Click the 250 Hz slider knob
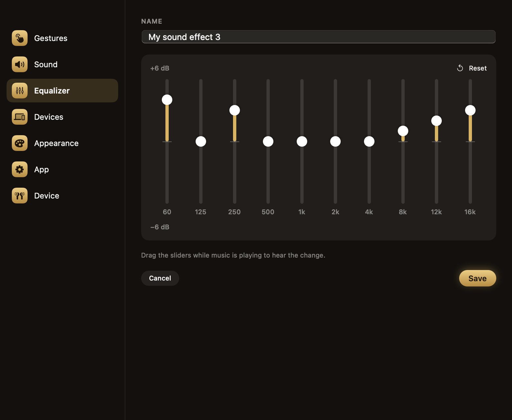Viewport: 512px width, 420px height. 235,110
